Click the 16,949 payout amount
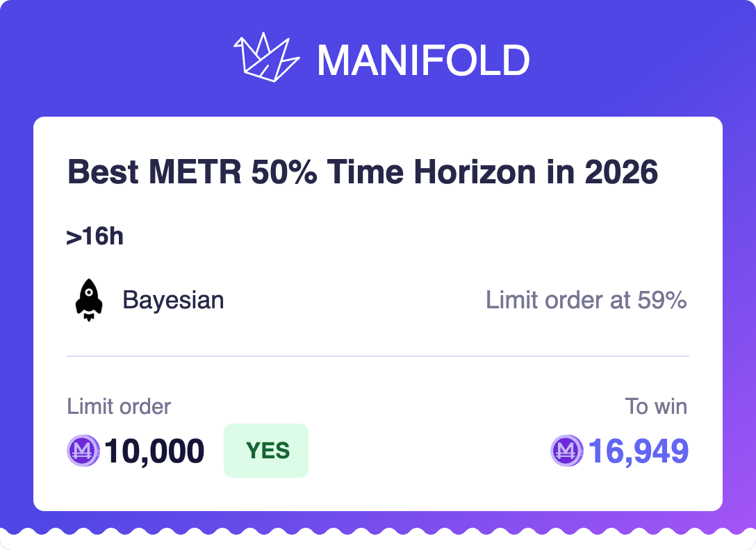Screen dimensions: 756x550 pos(638,451)
